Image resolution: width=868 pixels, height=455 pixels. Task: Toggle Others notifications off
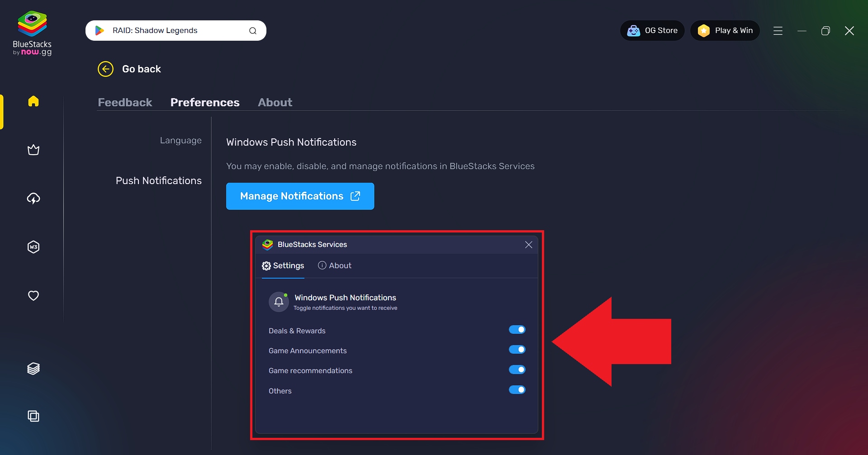(517, 390)
